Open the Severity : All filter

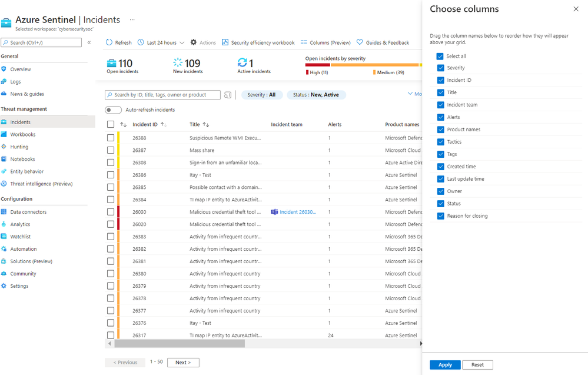click(261, 95)
